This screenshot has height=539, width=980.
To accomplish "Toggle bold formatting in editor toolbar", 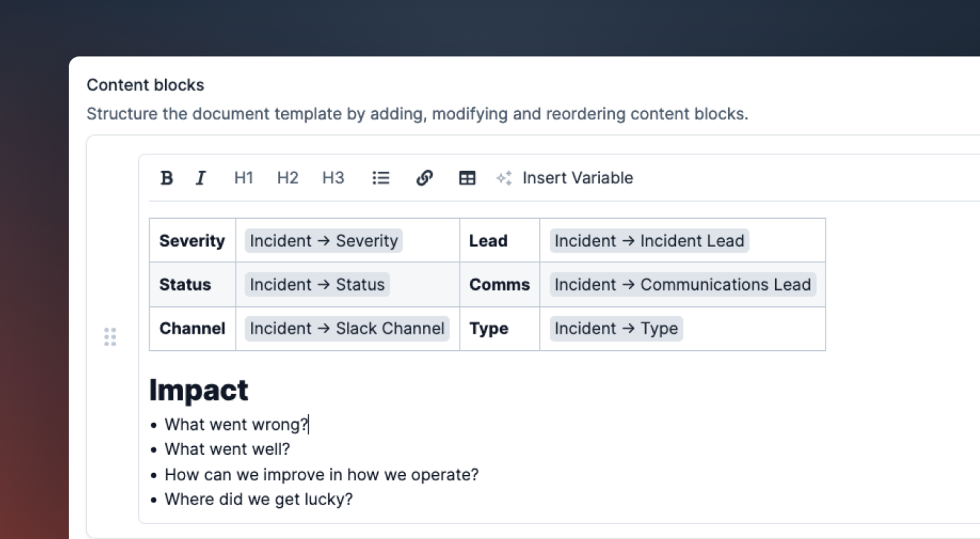I will click(x=167, y=178).
